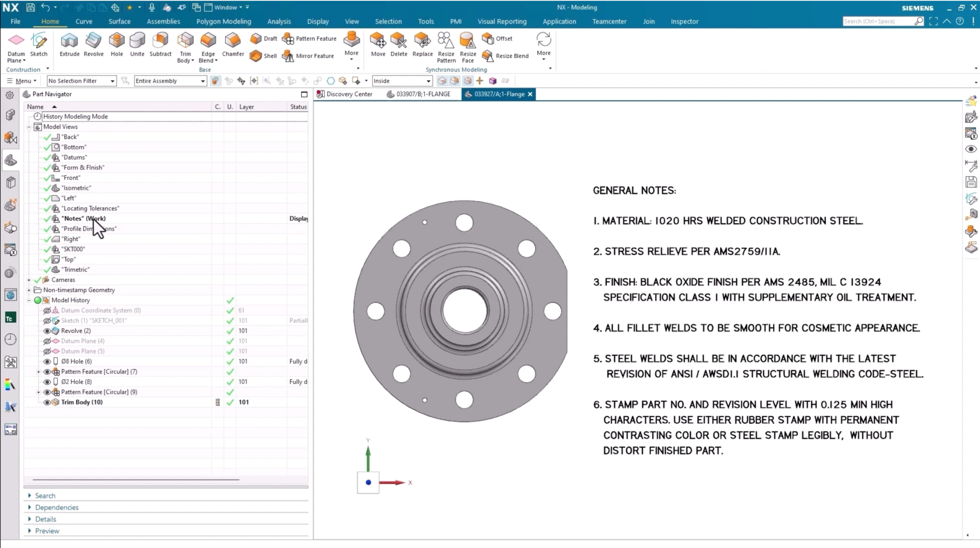Select the Hole feature tool
Viewport: 980px width, 548px height.
[x=116, y=45]
